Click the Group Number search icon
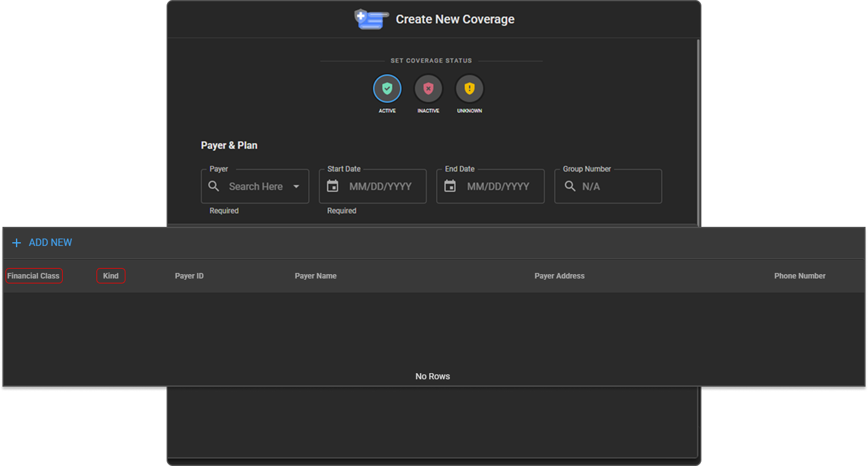868x466 pixels. click(570, 186)
